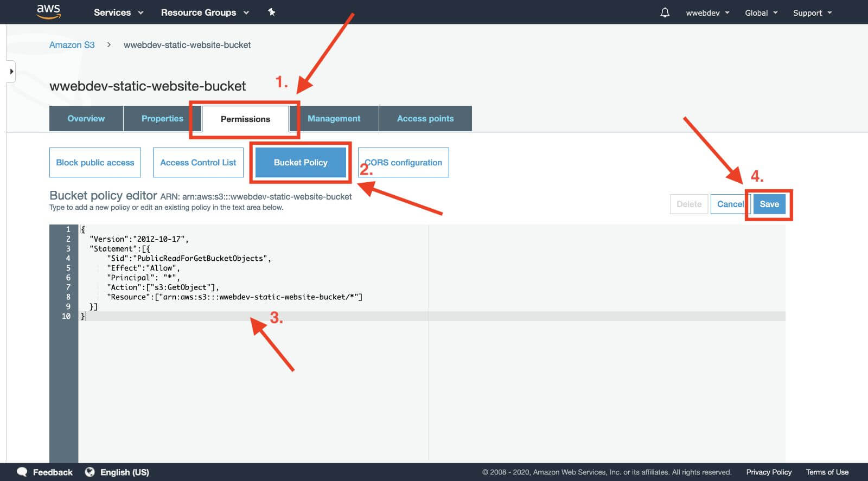
Task: Switch to the Management tab
Action: point(334,118)
